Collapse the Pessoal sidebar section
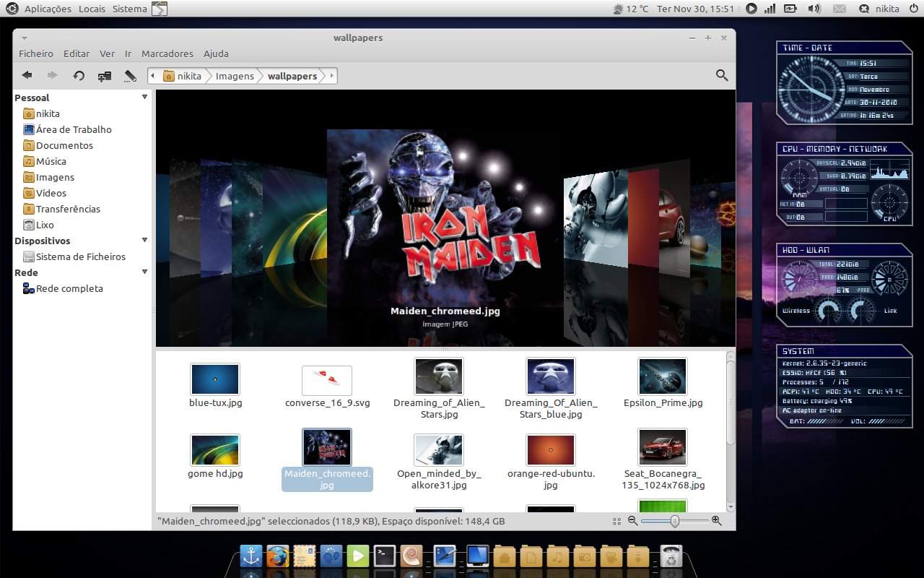Screen dimensions: 924x578 click(x=144, y=97)
